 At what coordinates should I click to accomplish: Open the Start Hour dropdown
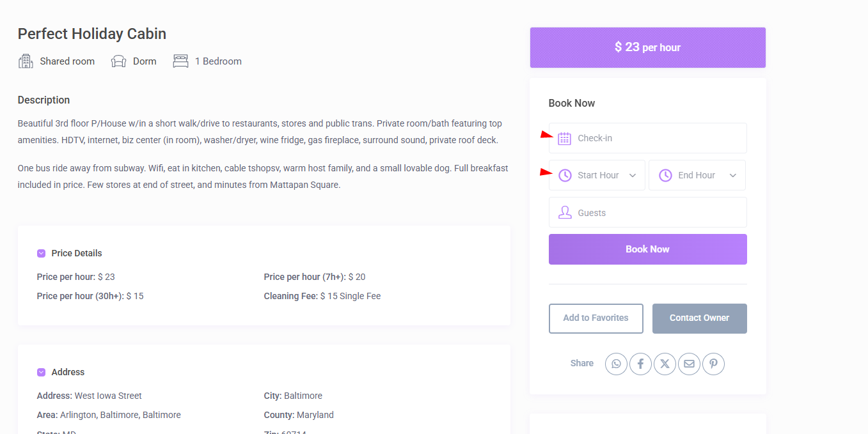coord(597,175)
